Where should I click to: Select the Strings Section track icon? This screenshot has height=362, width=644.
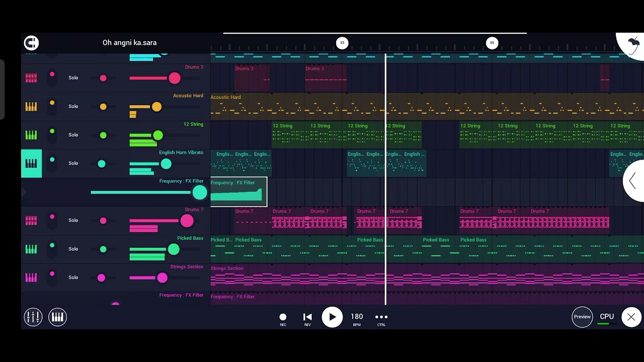(x=31, y=278)
